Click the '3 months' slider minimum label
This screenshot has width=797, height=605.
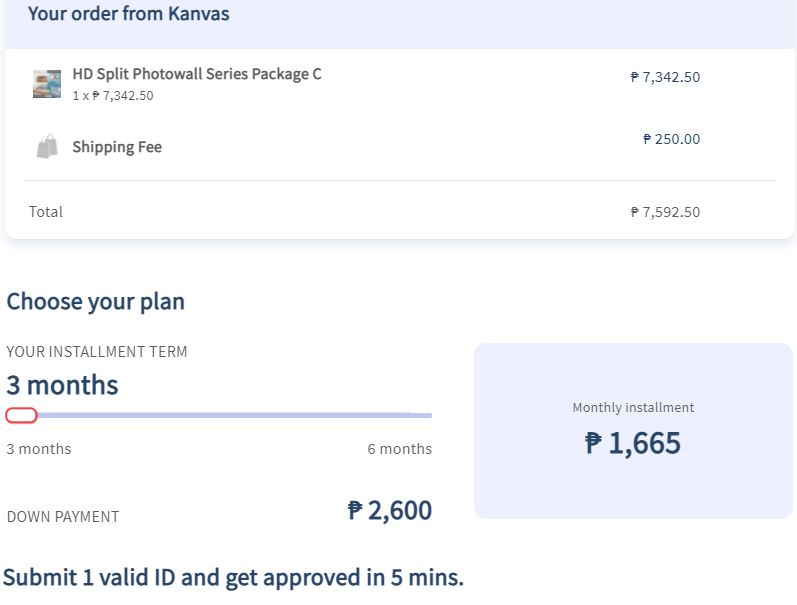[39, 449]
